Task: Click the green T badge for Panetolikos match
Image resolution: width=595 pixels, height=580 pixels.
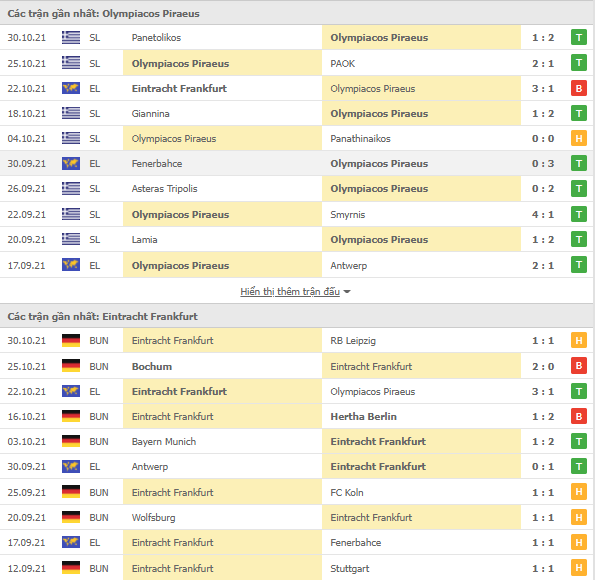Action: [x=579, y=38]
